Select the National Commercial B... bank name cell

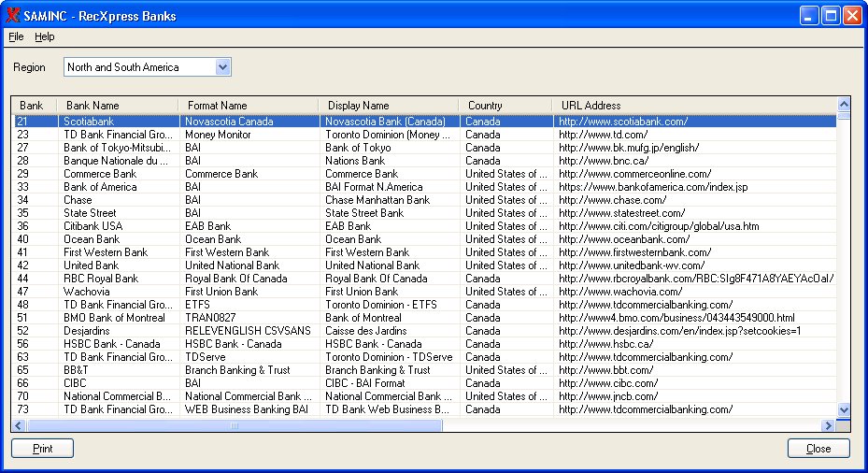click(x=117, y=396)
